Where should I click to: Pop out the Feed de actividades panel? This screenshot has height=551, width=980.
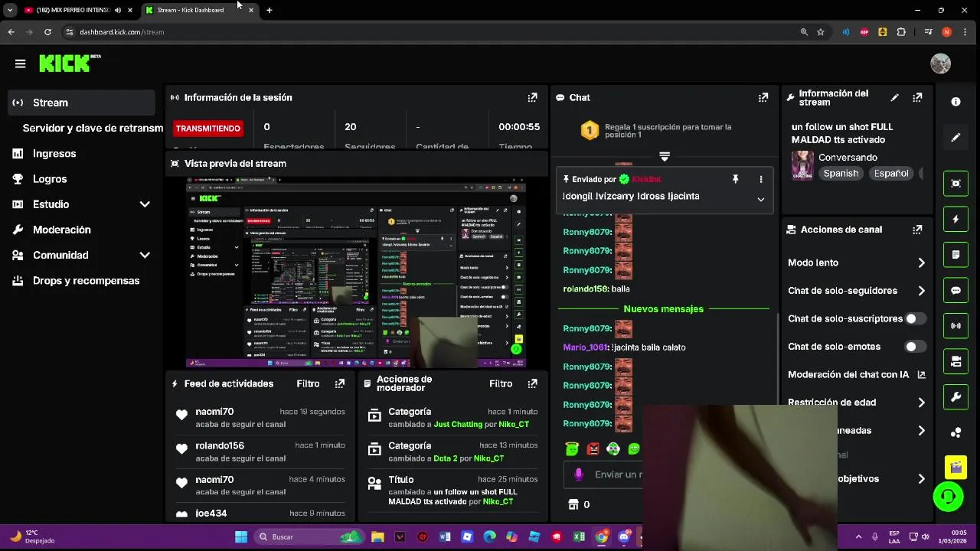(x=339, y=383)
